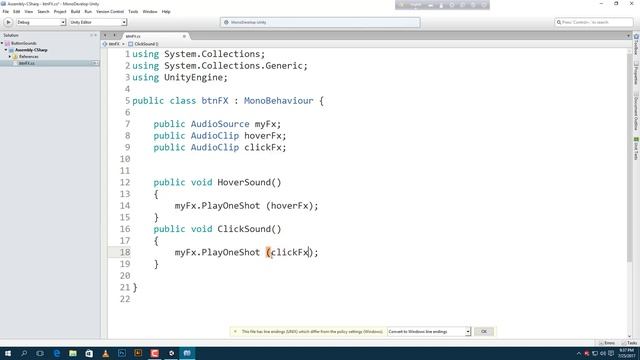This screenshot has height=360, width=640.
Task: Open Photoshop from the taskbar
Action: (122, 353)
